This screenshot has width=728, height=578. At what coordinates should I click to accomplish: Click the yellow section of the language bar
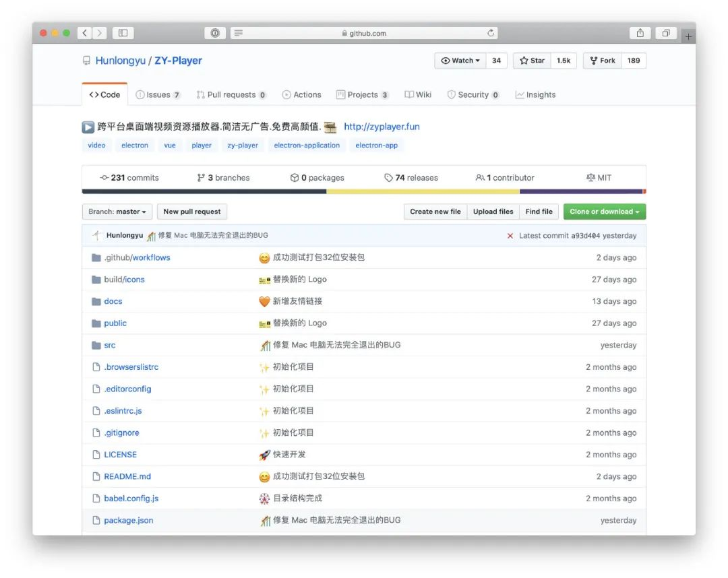423,191
